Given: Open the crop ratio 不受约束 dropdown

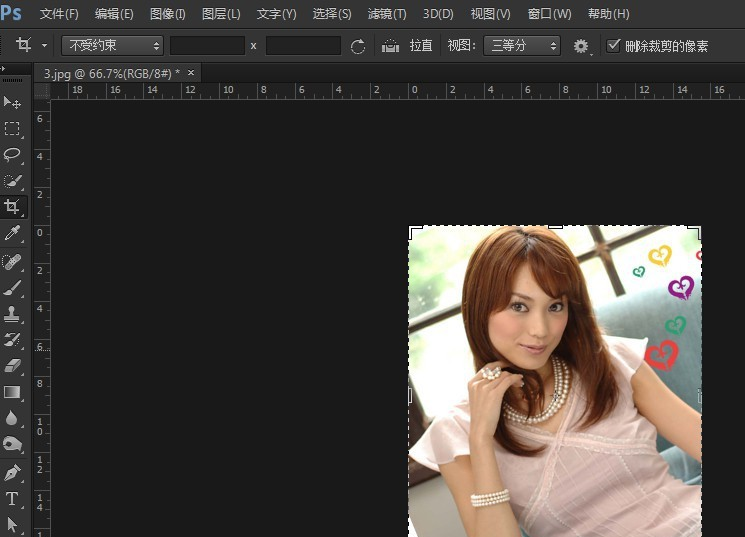Looking at the screenshot, I should 112,46.
